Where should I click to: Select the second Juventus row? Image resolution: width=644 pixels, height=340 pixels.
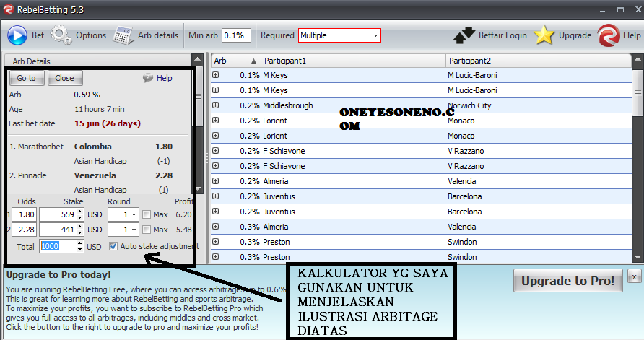point(421,212)
